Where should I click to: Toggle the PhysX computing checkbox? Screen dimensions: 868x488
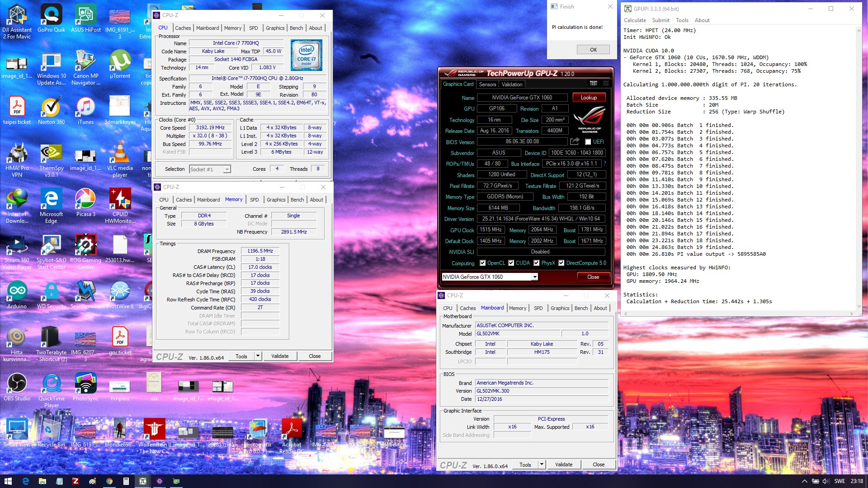[537, 263]
